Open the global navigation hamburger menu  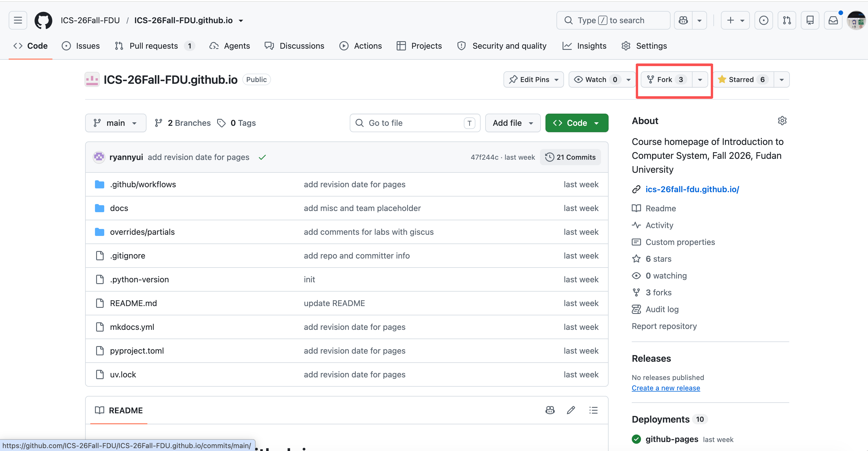18,20
